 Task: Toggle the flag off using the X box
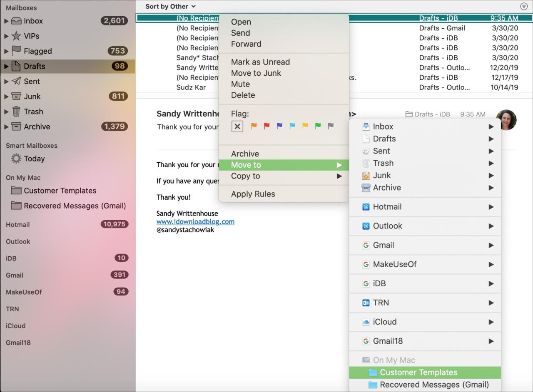237,126
